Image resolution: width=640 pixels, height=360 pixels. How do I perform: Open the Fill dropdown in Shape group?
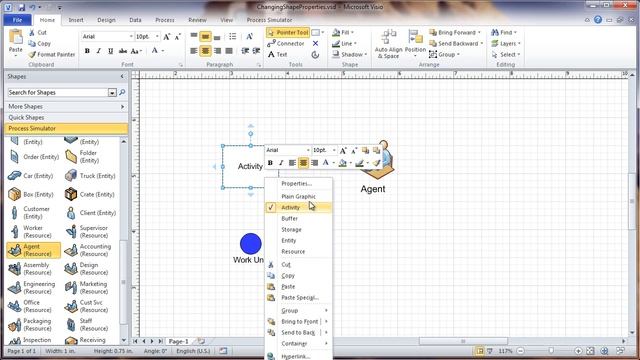pos(343,32)
